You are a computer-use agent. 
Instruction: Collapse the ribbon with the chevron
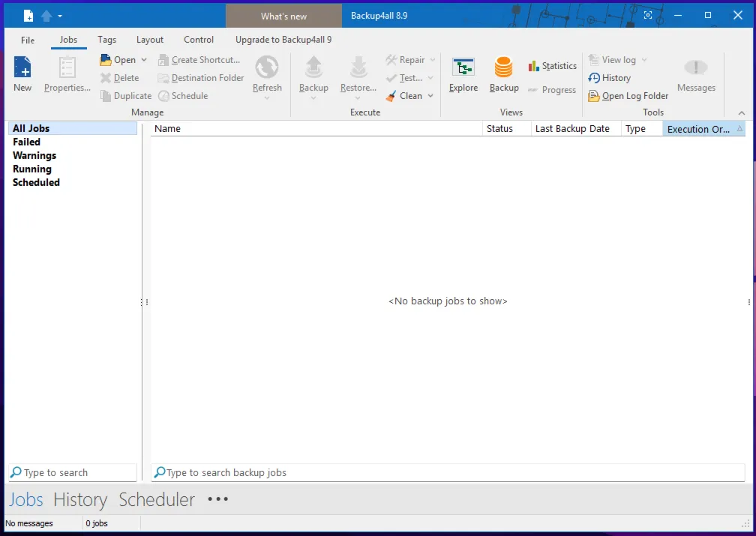pyautogui.click(x=742, y=112)
